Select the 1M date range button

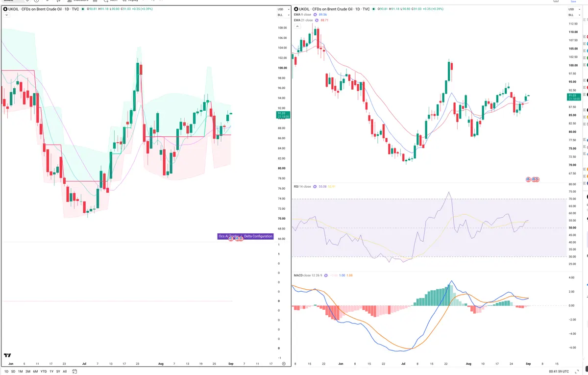pos(20,372)
